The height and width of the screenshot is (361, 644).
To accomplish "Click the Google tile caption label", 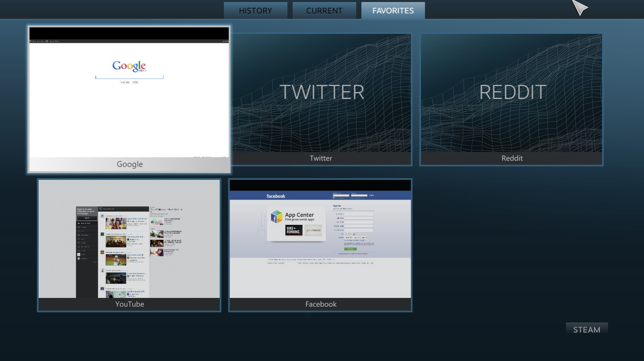I will [130, 164].
